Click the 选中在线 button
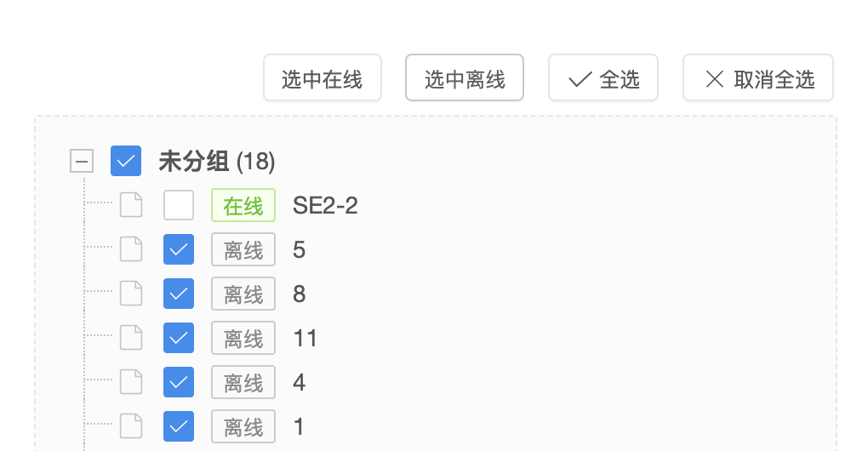Image resolution: width=868 pixels, height=451 pixels. coord(323,78)
